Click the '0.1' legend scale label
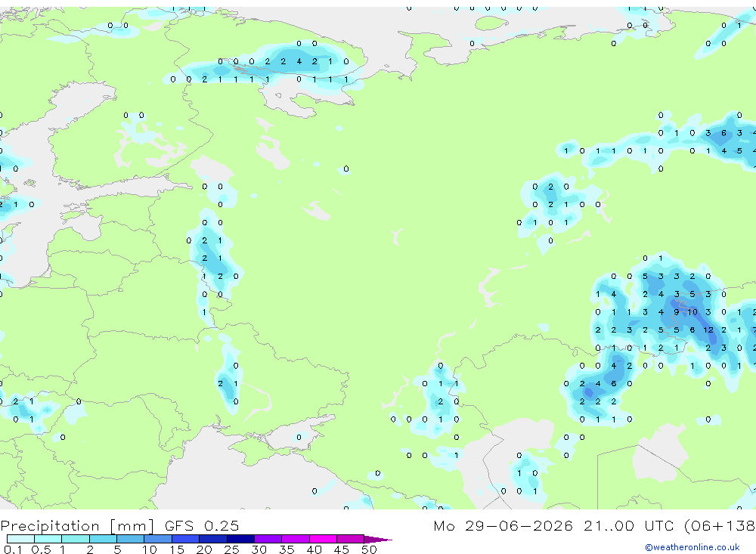This screenshot has height=554, width=756. coord(12,549)
